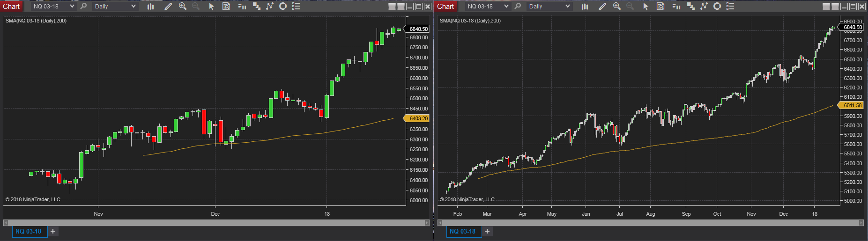
Task: Click orange SMA price marker 6011.58
Action: point(852,105)
